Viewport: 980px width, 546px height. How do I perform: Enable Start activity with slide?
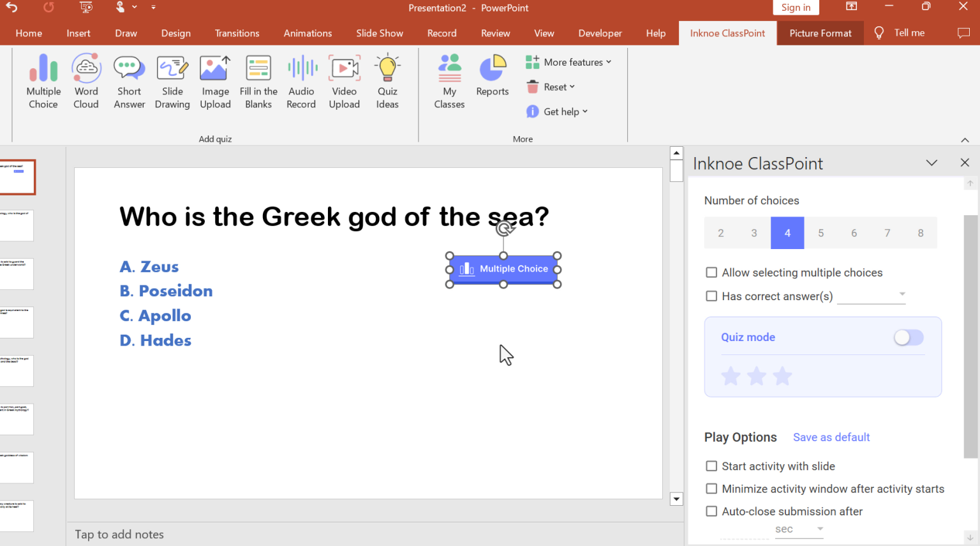[x=711, y=466]
